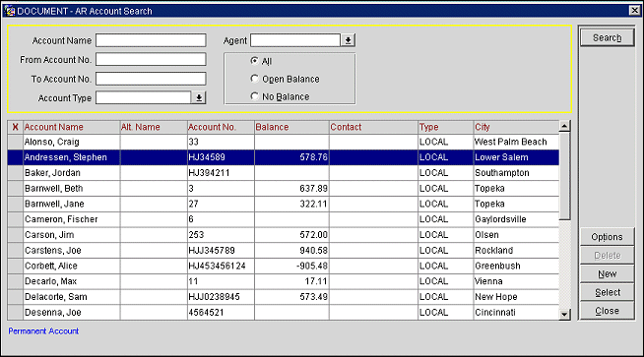Click the Search button
This screenshot has height=357, width=644.
point(607,37)
